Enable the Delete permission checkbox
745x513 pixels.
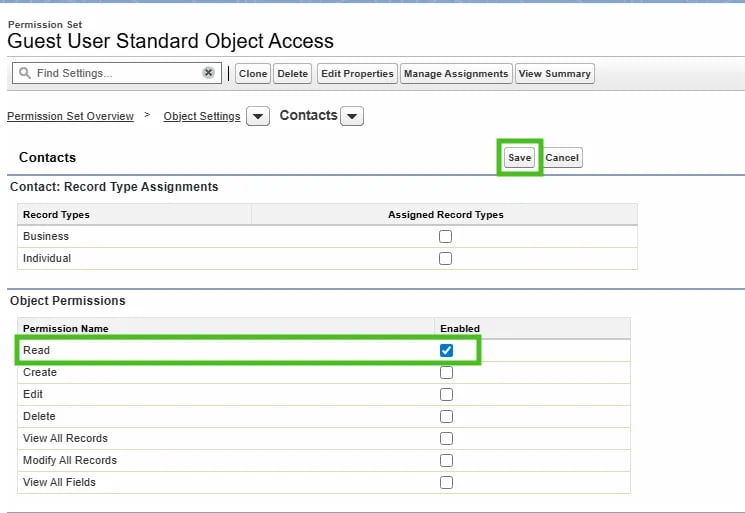[446, 417]
